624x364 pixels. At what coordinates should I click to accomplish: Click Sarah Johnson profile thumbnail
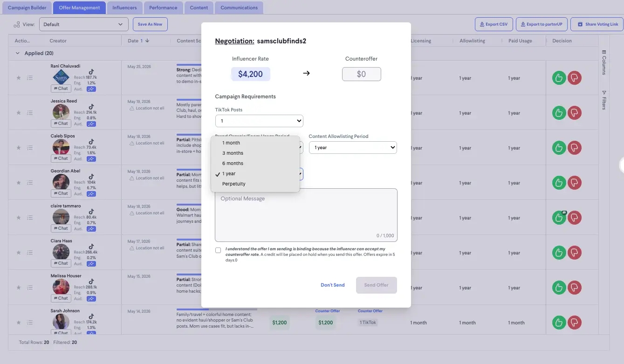pyautogui.click(x=61, y=322)
